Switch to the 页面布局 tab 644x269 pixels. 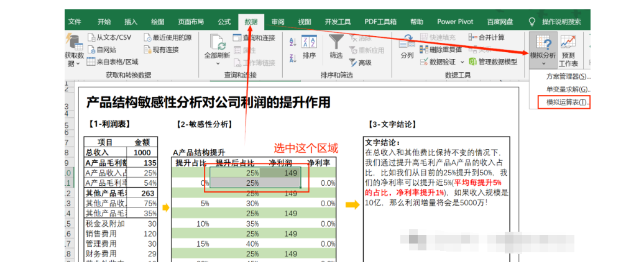coord(191,22)
